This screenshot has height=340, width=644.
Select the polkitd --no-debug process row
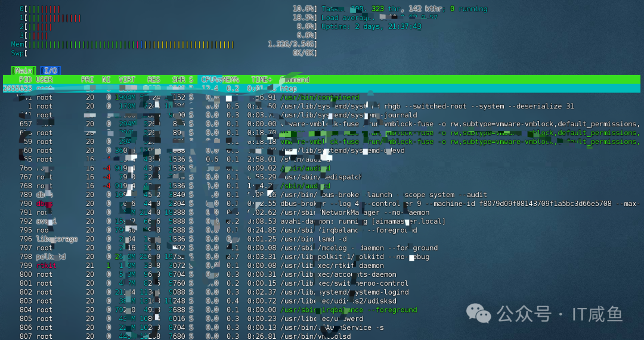click(x=321, y=257)
